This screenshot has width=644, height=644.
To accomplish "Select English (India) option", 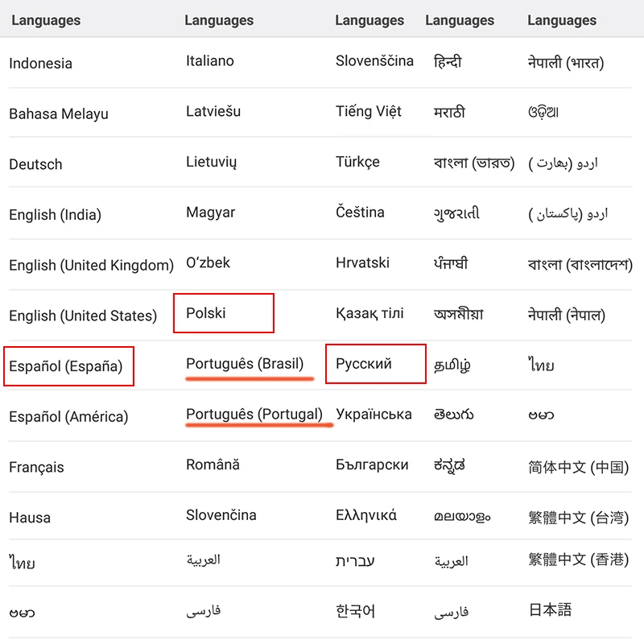I will click(55, 214).
